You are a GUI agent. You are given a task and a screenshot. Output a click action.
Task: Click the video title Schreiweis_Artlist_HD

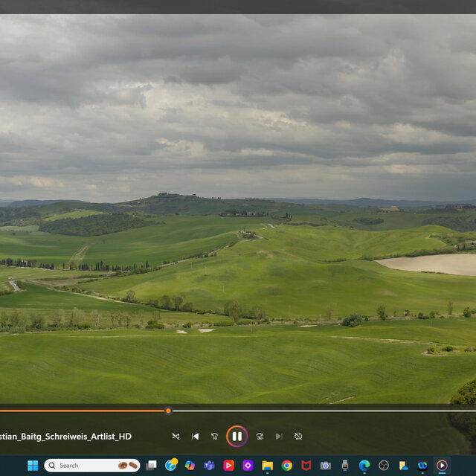click(x=65, y=437)
